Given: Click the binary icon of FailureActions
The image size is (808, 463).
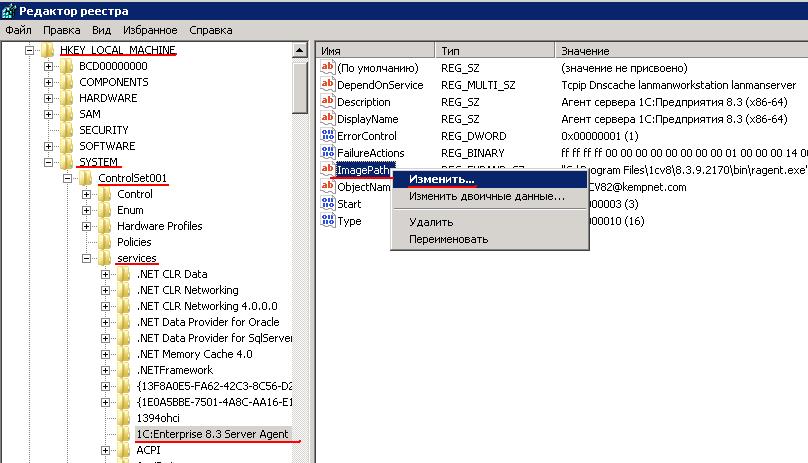Looking at the screenshot, I should coord(327,153).
